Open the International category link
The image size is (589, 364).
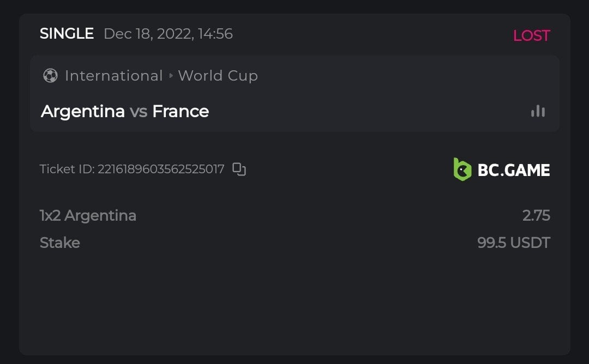[113, 76]
